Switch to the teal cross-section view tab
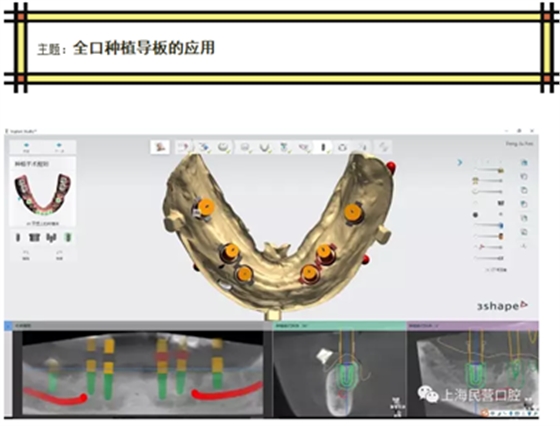Screen dimensions: 560x426 pyautogui.click(x=339, y=326)
